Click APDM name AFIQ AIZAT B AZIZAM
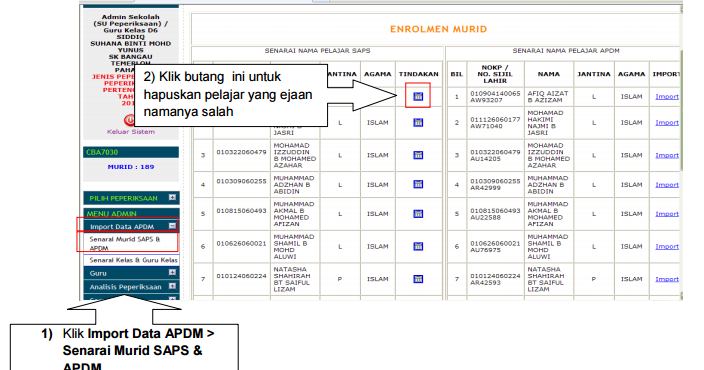The height and width of the screenshot is (370, 704). [x=548, y=97]
